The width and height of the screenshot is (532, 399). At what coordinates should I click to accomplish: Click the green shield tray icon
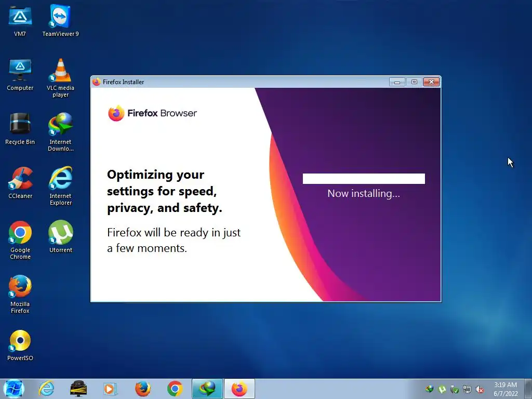point(455,389)
